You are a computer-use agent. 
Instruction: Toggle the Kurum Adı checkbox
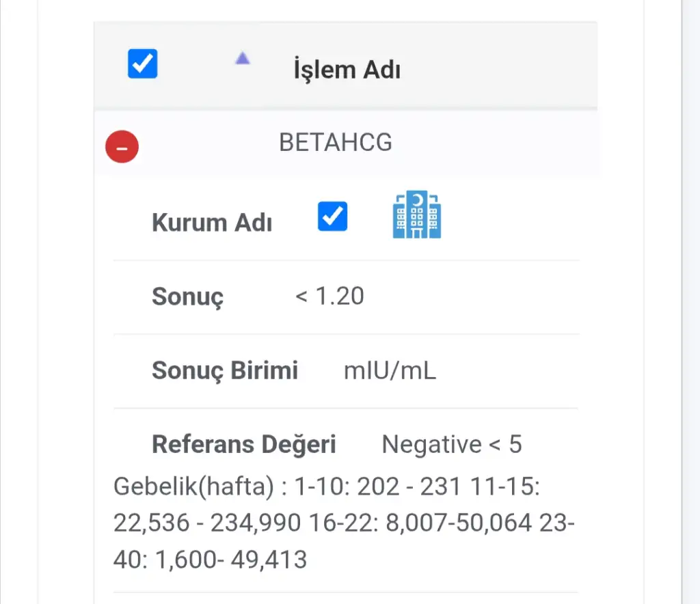pos(333,217)
